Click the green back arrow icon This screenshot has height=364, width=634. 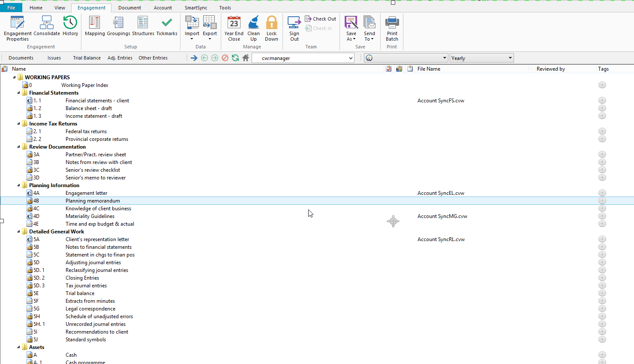pos(204,58)
